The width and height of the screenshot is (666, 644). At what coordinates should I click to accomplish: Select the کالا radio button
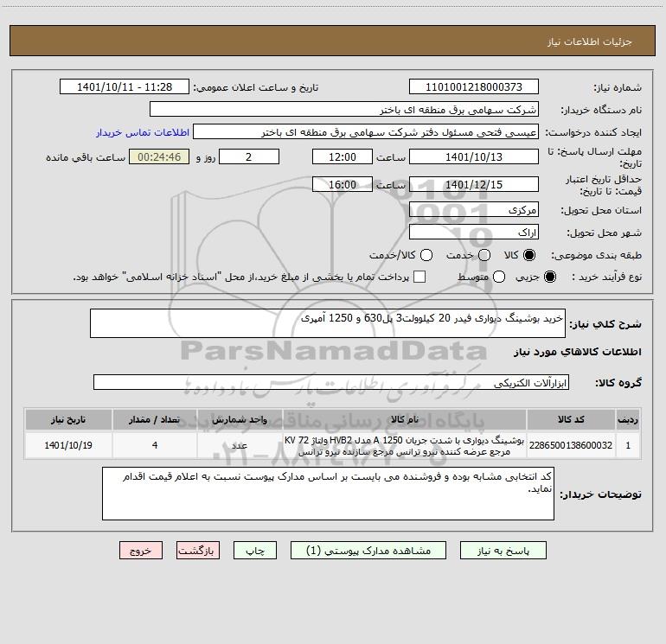[x=529, y=255]
